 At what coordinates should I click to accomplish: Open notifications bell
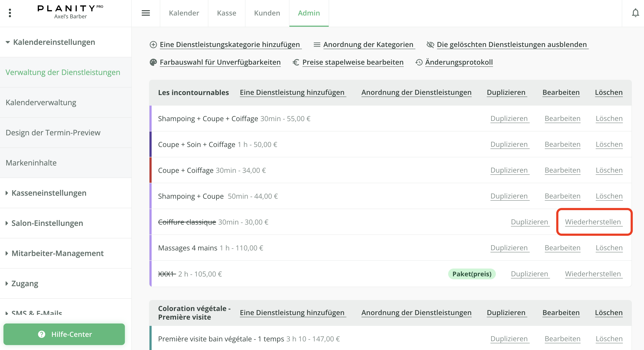(x=635, y=13)
